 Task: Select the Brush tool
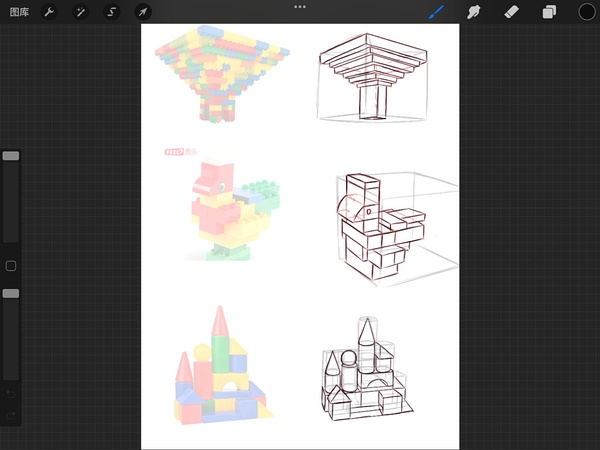(x=437, y=12)
